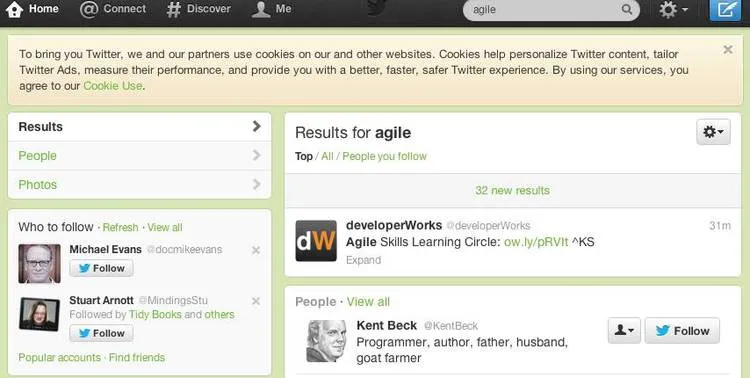This screenshot has height=378, width=750.
Task: Open the Cookie Use link
Action: click(113, 86)
